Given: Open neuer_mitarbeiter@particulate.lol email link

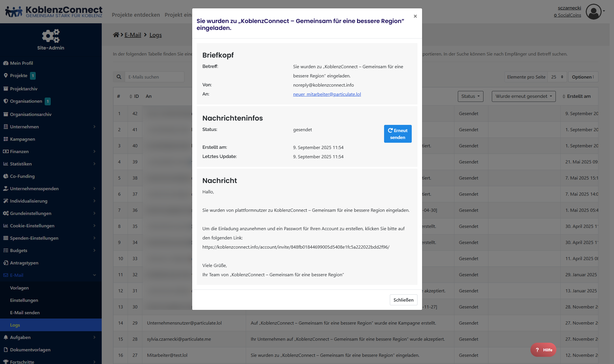Looking at the screenshot, I should [x=327, y=94].
